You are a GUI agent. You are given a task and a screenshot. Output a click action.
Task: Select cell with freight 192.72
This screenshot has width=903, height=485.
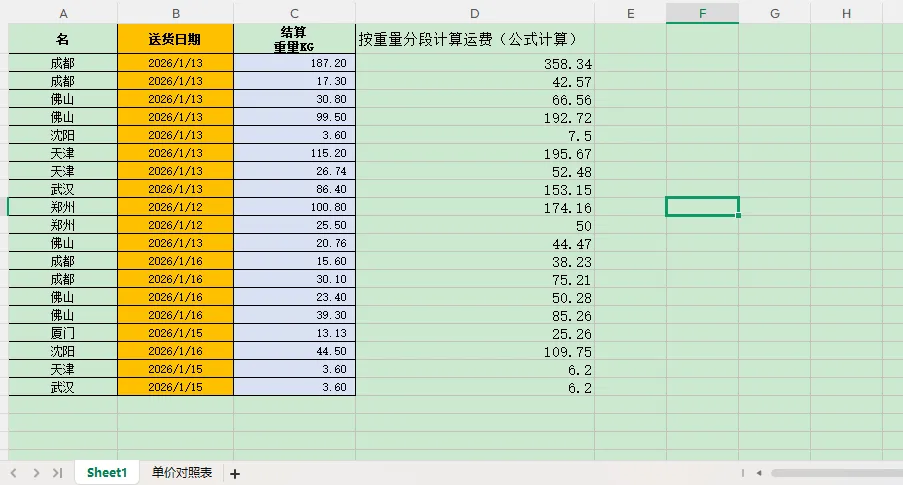pos(475,117)
